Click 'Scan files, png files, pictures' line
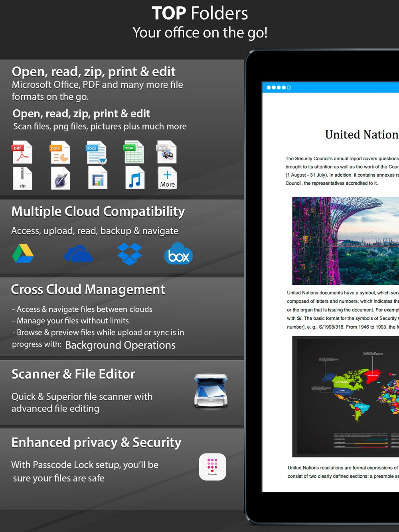The width and height of the screenshot is (399, 532). click(100, 126)
